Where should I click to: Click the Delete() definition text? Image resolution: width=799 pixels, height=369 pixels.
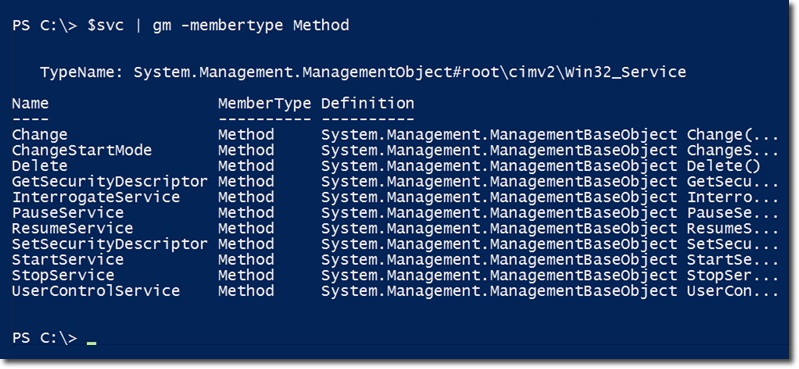point(724,166)
